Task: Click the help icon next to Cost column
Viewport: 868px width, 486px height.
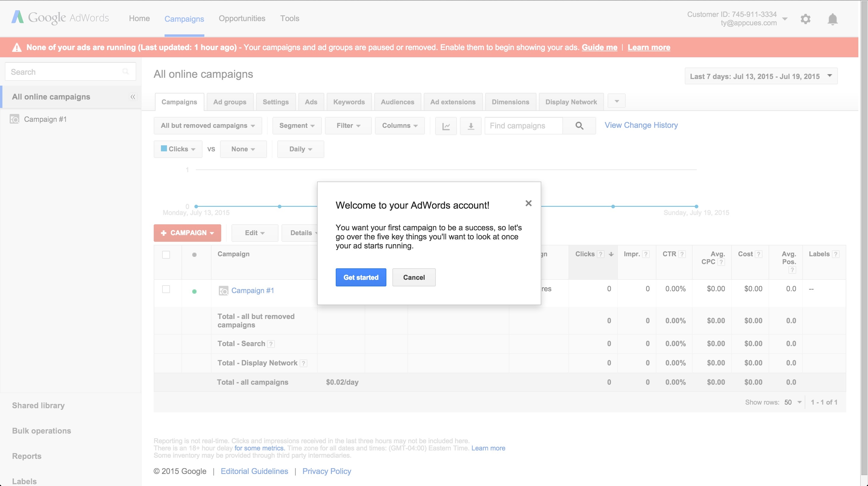Action: [x=758, y=254]
